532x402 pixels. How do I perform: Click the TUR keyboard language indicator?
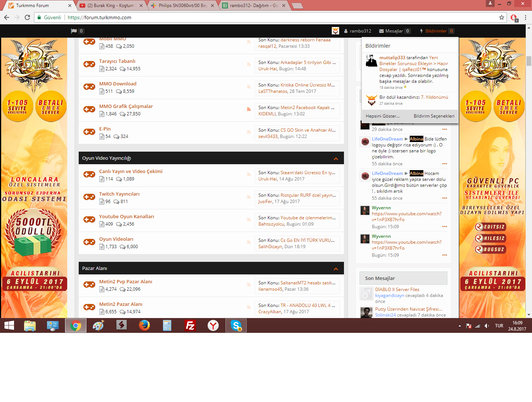(499, 326)
